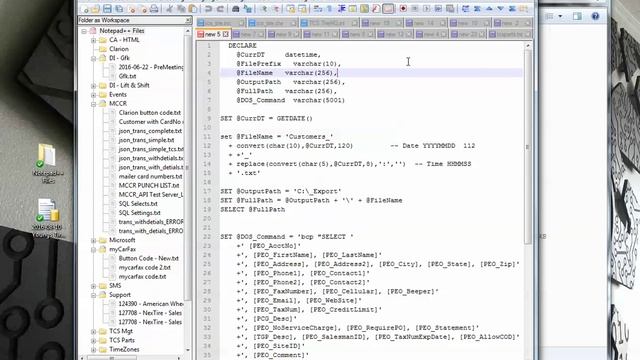Select SQL Selects.txt in tree

click(138, 204)
